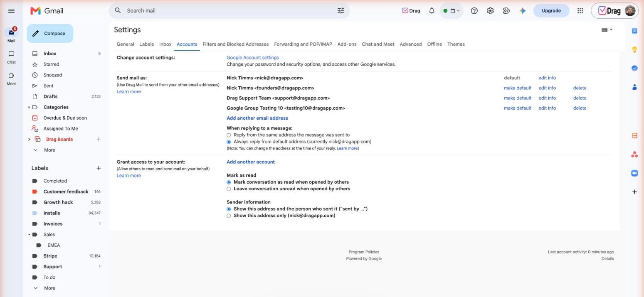Switch to the Inbox settings tab

pos(165,44)
